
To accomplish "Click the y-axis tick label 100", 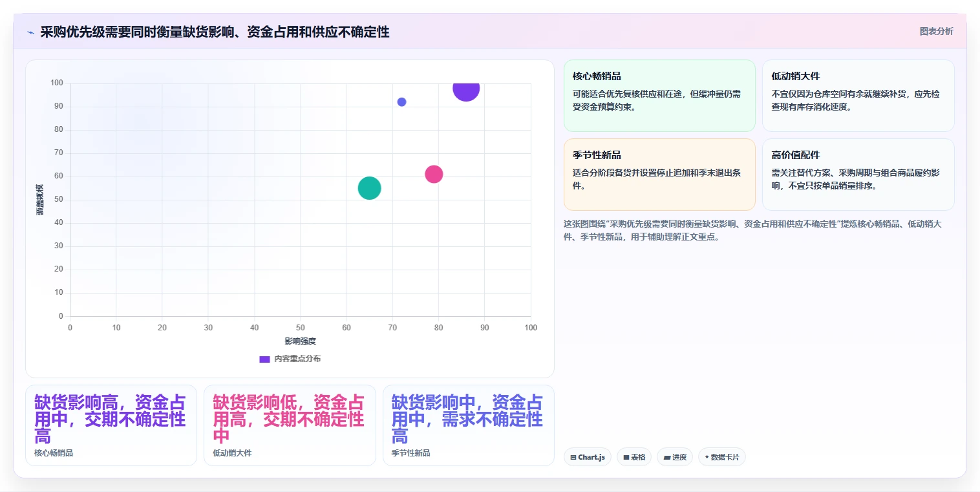I will point(57,83).
